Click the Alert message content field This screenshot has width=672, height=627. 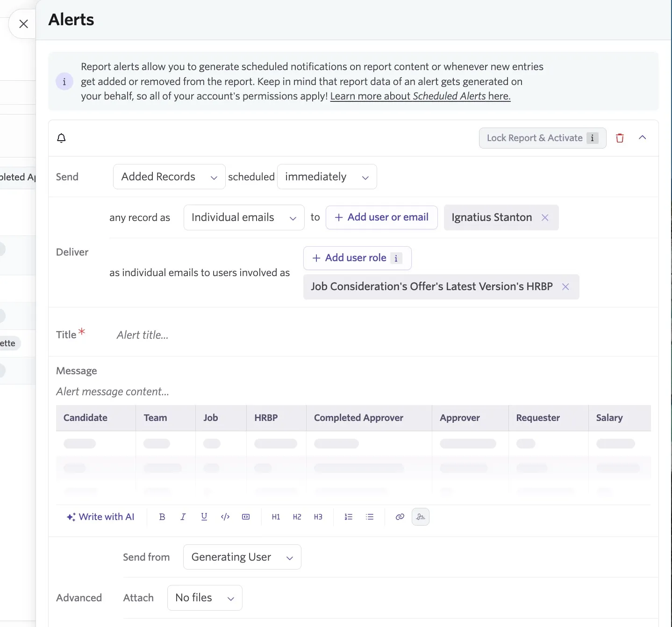click(353, 392)
